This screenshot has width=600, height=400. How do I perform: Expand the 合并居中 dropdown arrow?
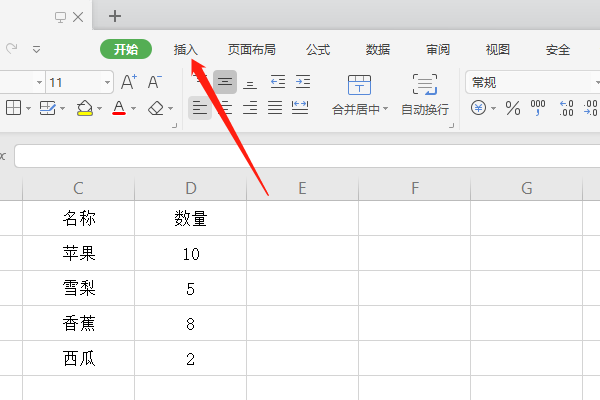tap(386, 109)
